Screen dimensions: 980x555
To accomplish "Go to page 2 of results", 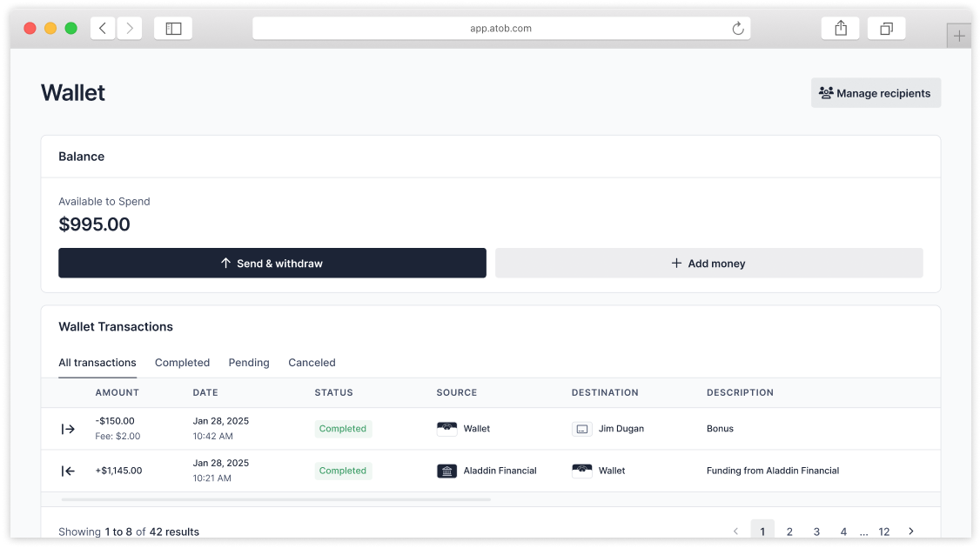I will (789, 532).
